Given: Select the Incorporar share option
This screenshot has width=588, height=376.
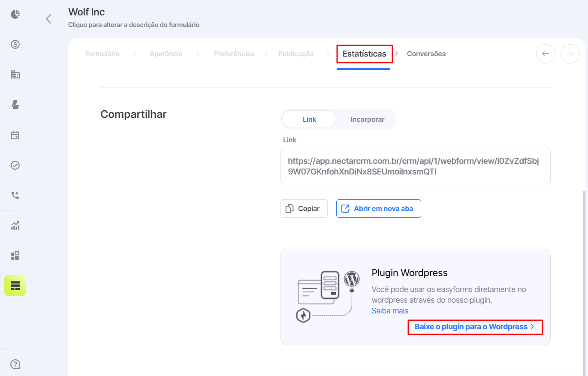Looking at the screenshot, I should coord(368,119).
